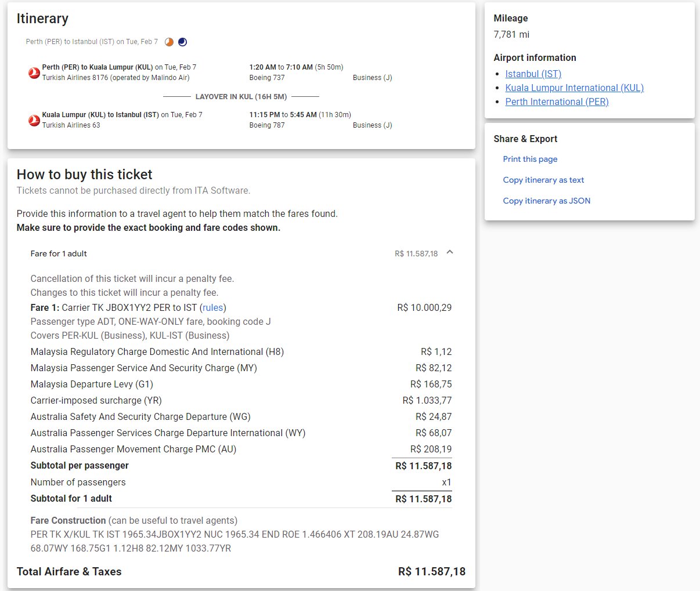Click Turkish Airlines logo for Kuala Lumpur–Istanbul flight
The image size is (700, 591).
coord(34,120)
